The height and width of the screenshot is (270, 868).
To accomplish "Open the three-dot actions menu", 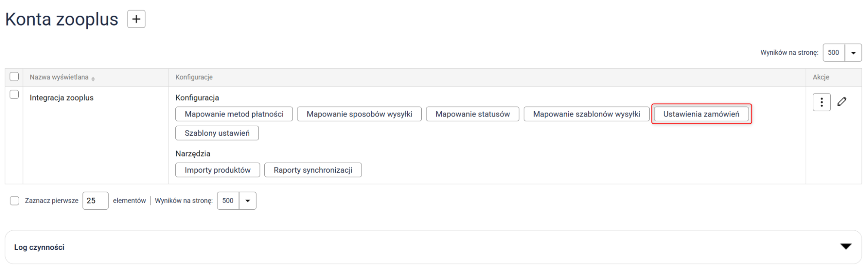I will click(x=821, y=102).
